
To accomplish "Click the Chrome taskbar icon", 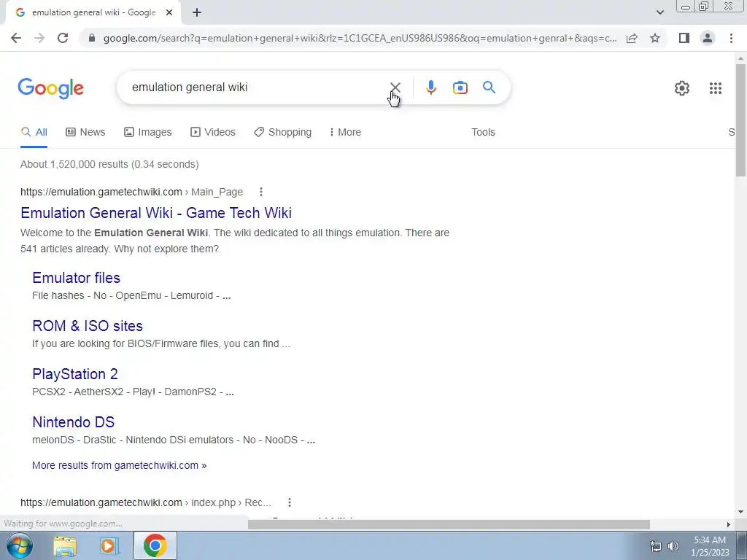I will click(x=155, y=545).
